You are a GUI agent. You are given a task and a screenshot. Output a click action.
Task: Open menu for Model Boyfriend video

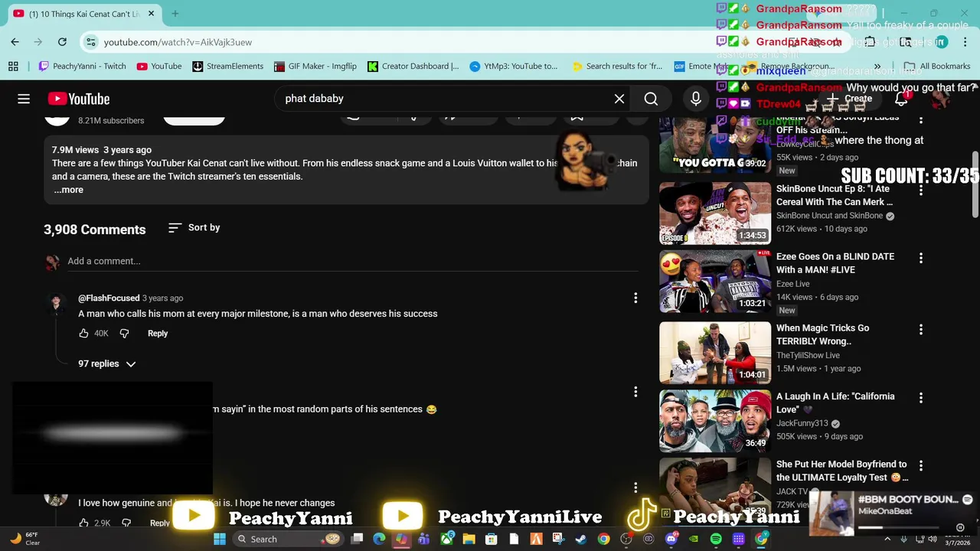tap(921, 465)
